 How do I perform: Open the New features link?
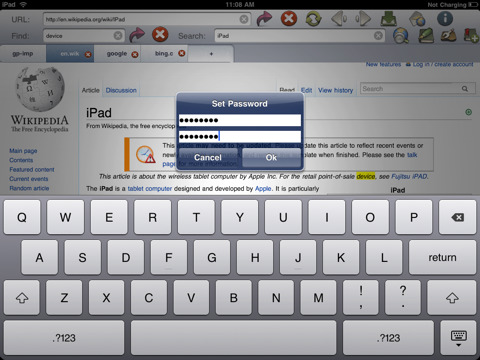[383, 64]
